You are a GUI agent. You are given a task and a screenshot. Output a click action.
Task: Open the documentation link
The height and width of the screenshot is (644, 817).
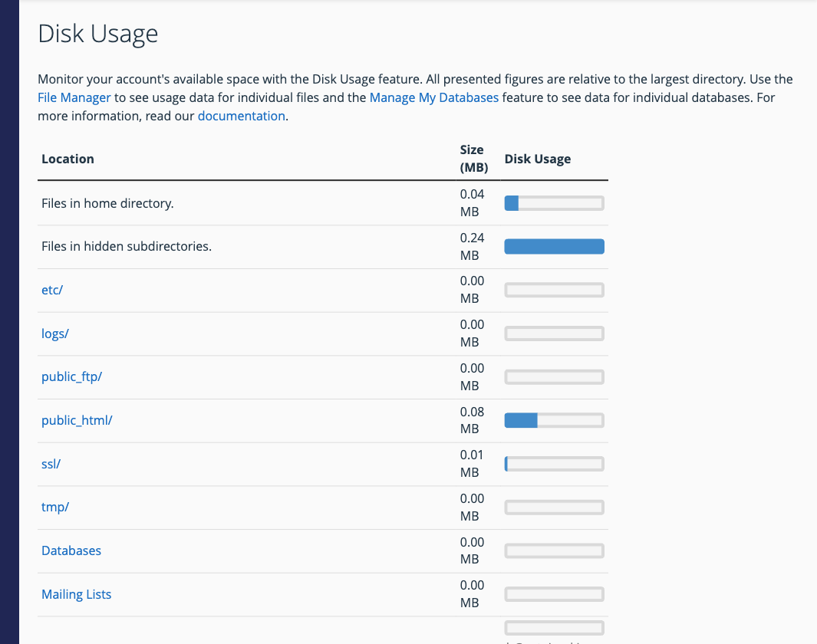241,116
